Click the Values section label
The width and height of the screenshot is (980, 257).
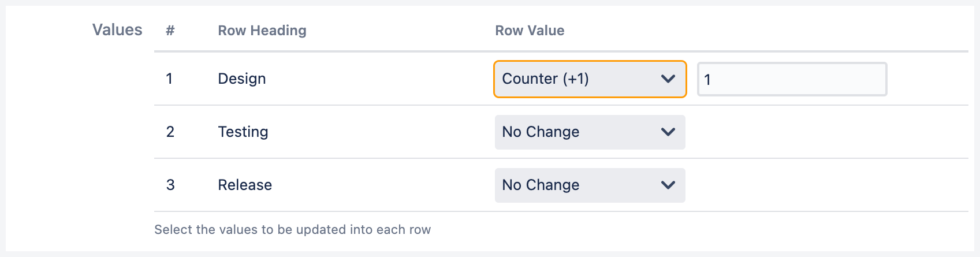coord(117,30)
